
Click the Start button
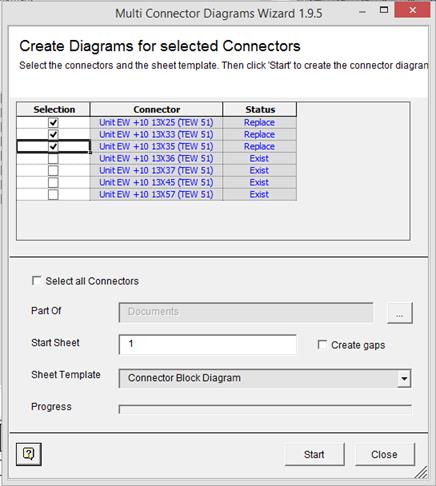314,454
